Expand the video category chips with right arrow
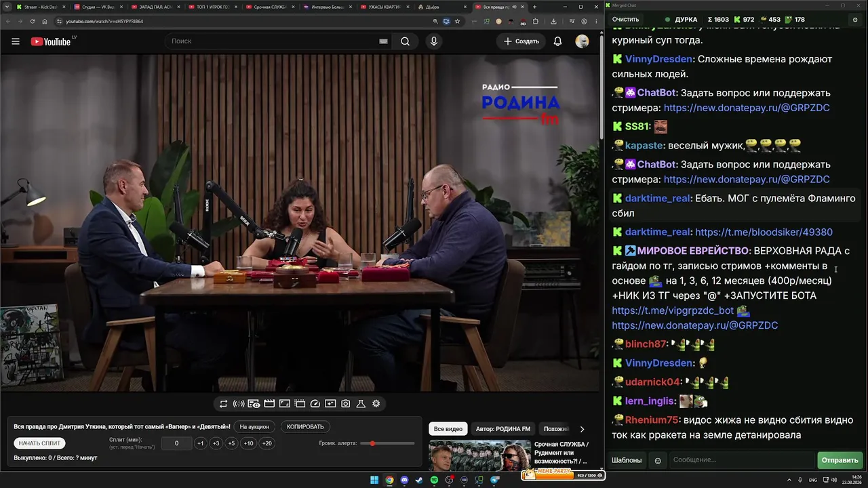Viewport: 868px width, 488px height. click(581, 429)
